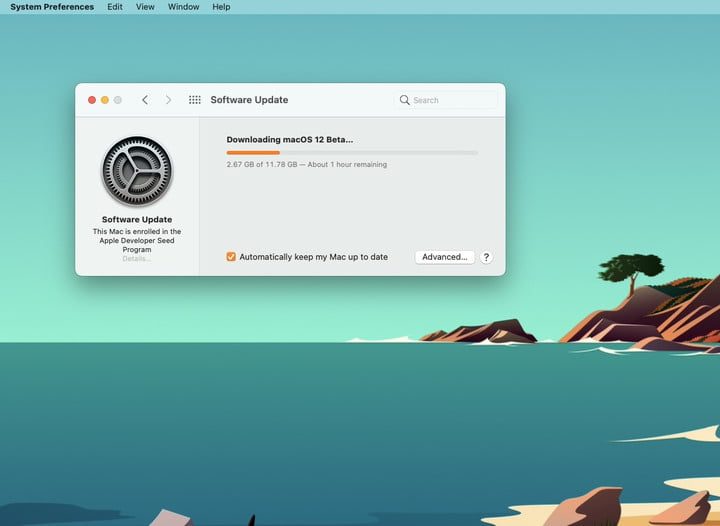Image resolution: width=720 pixels, height=526 pixels.
Task: Click the 'Software Update' label under gear
Action: [x=137, y=219]
